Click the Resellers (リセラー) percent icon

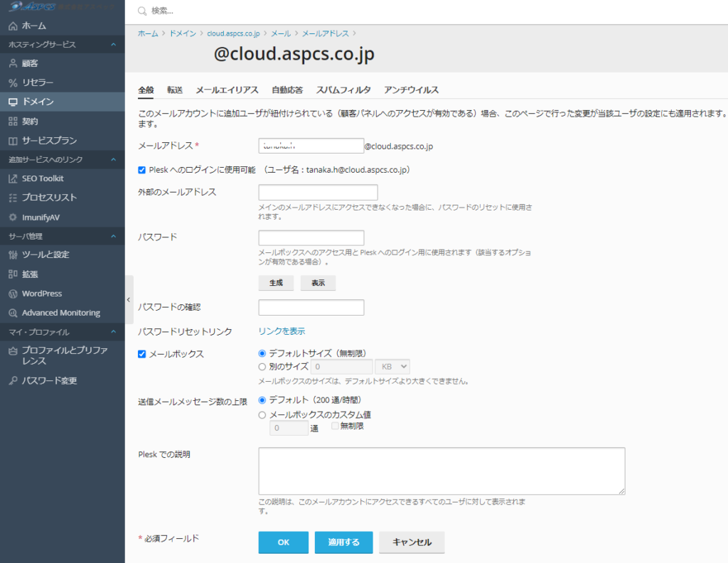[x=13, y=82]
